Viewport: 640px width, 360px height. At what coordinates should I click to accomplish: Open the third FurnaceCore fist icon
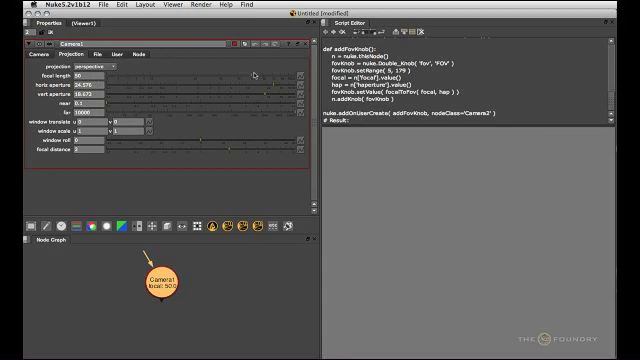(258, 226)
